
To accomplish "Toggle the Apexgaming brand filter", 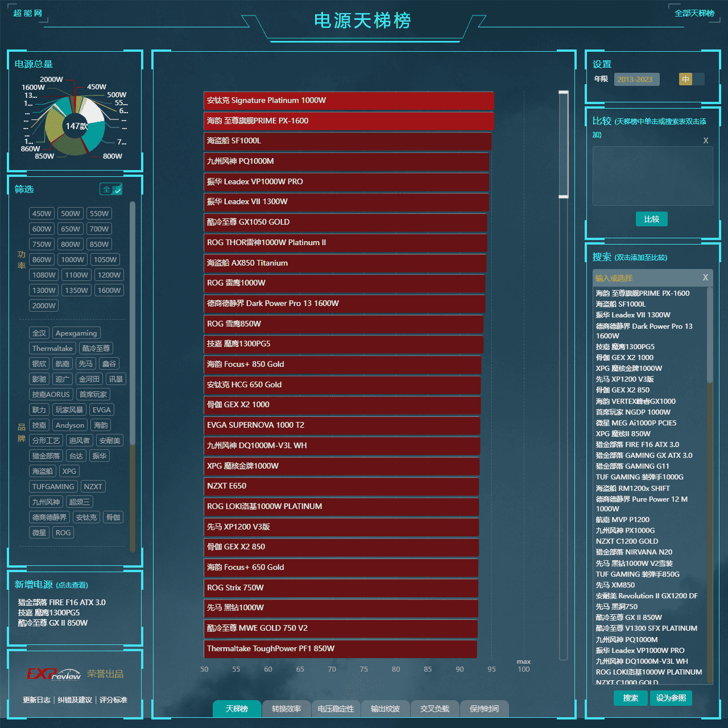I will pyautogui.click(x=76, y=333).
